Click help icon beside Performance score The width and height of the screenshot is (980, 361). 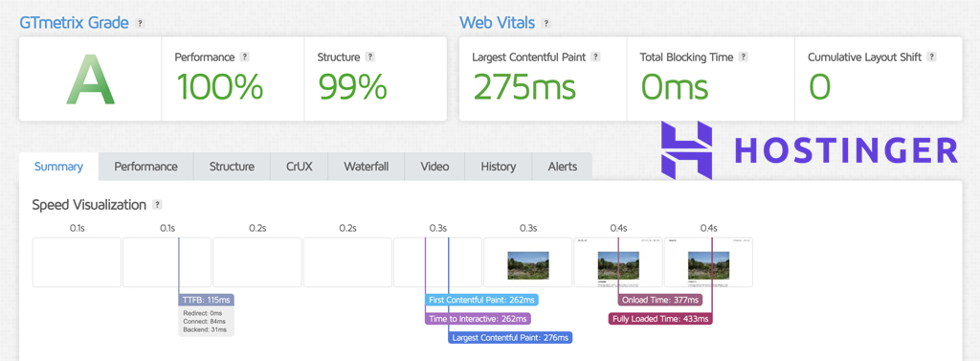pos(244,56)
